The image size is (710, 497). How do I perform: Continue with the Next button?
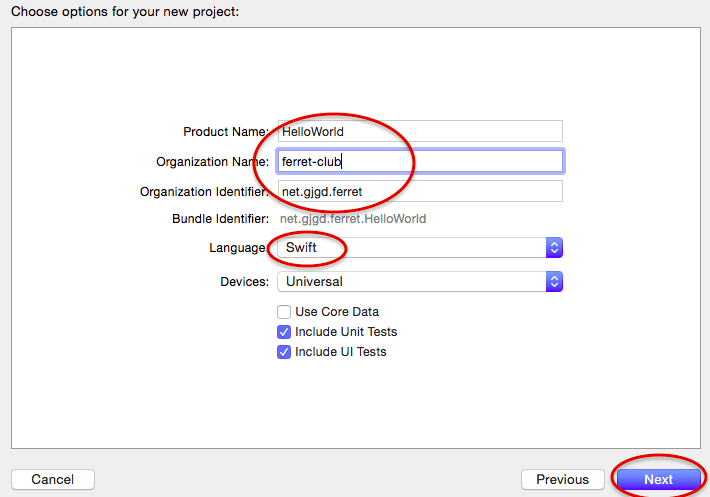[658, 480]
